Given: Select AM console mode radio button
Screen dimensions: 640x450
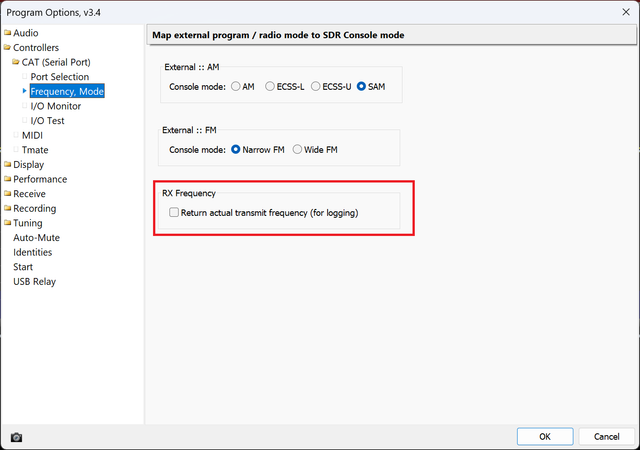Looking at the screenshot, I should 236,86.
